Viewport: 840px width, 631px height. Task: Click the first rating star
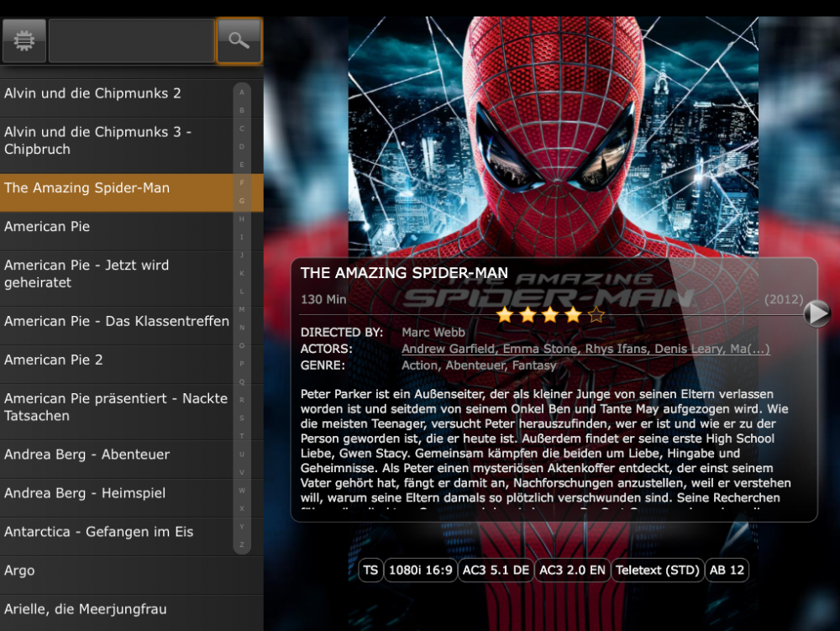coord(505,315)
